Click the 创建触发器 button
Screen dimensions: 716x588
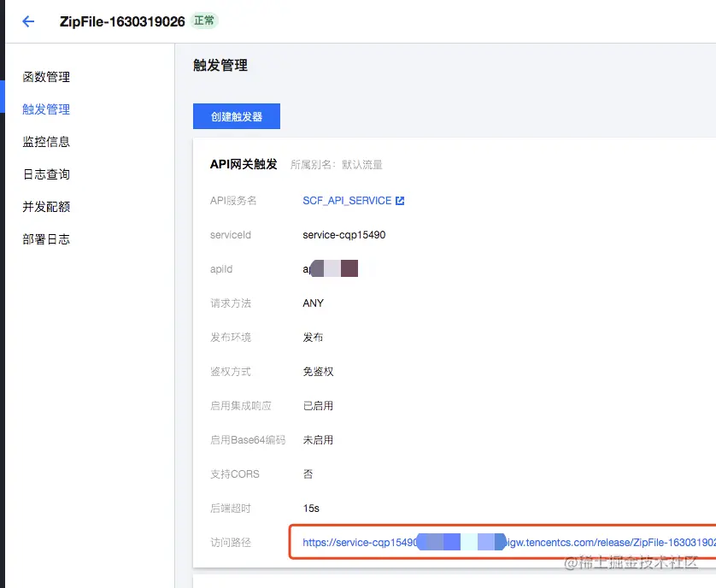click(x=237, y=116)
